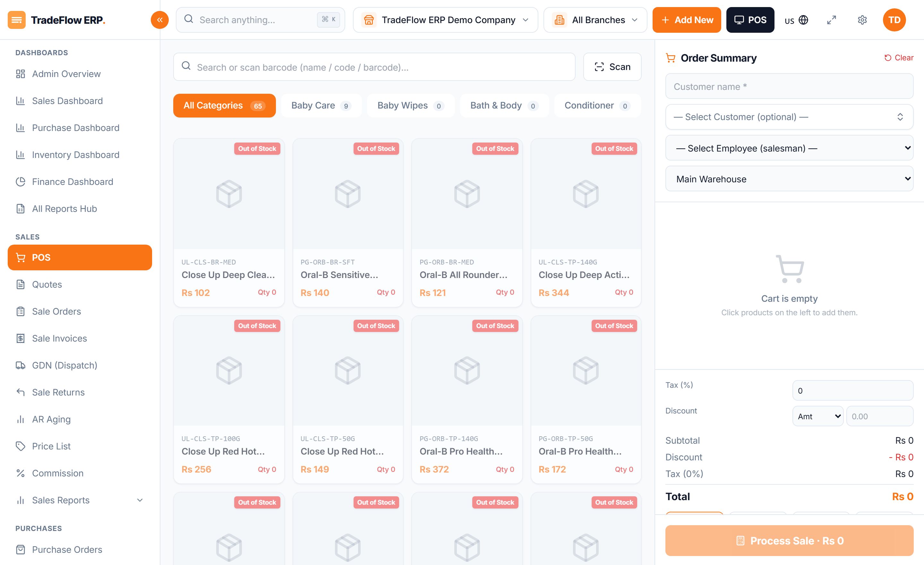The image size is (924, 565).
Task: Click the Add New button
Action: pyautogui.click(x=687, y=20)
